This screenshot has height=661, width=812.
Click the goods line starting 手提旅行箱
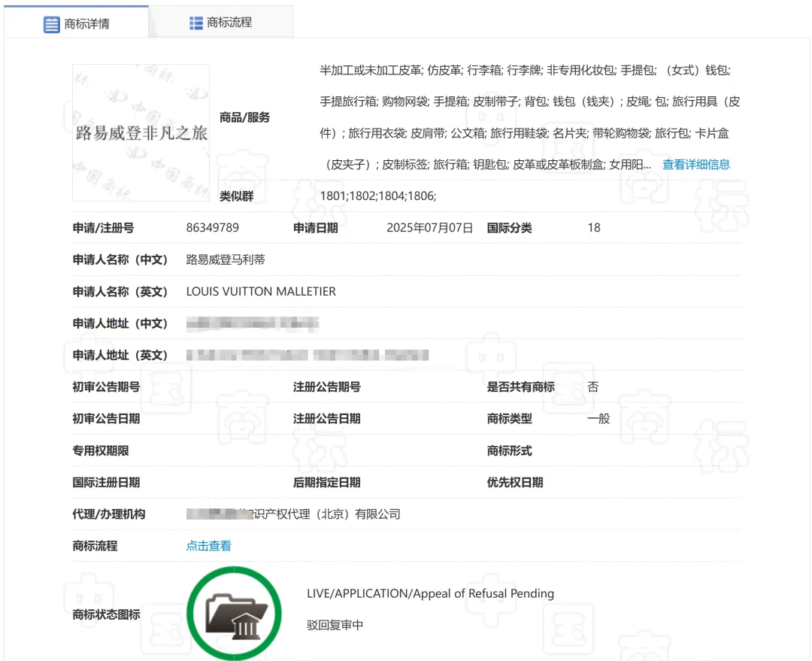pyautogui.click(x=530, y=102)
